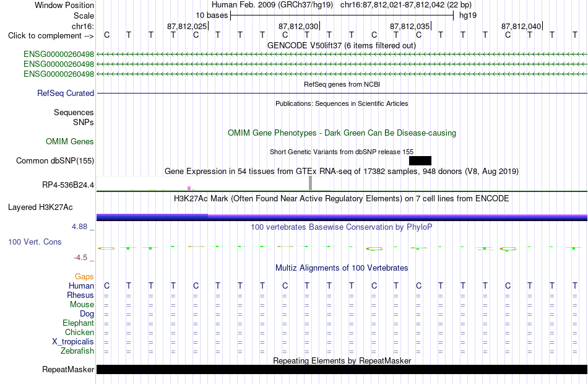Click the 'Rhesus' species label
This screenshot has width=588, height=384.
(x=80, y=295)
